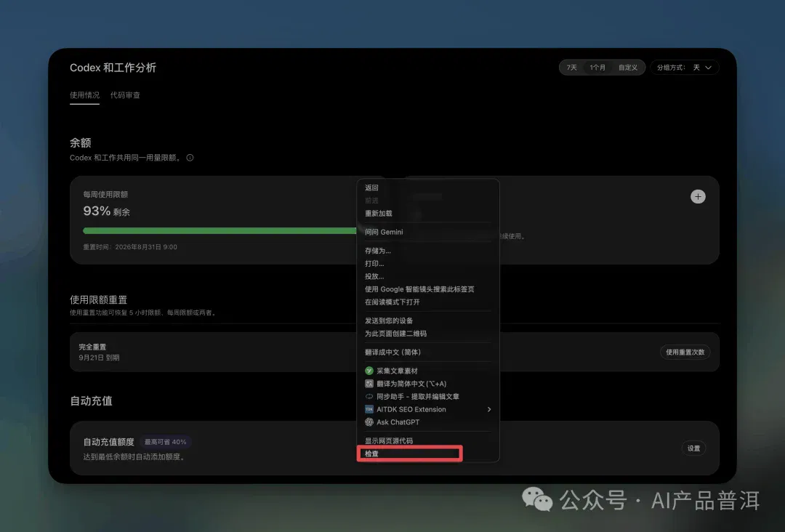Click the 重置时间 2026年8月31日 9:00 text

[x=129, y=247]
